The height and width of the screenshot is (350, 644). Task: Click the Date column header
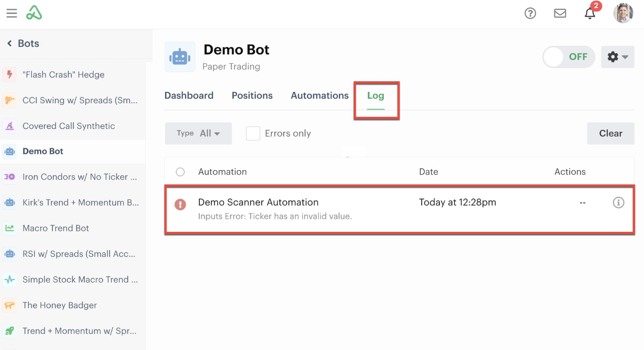428,172
